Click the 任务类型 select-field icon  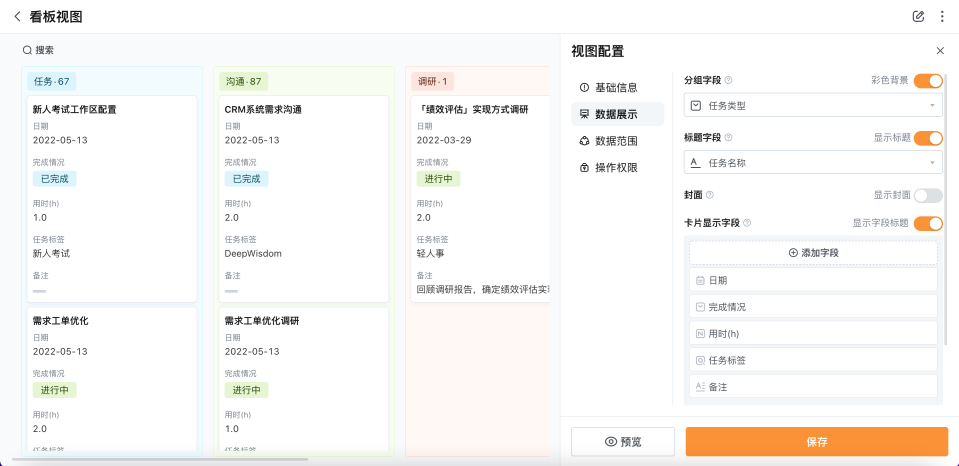(695, 106)
